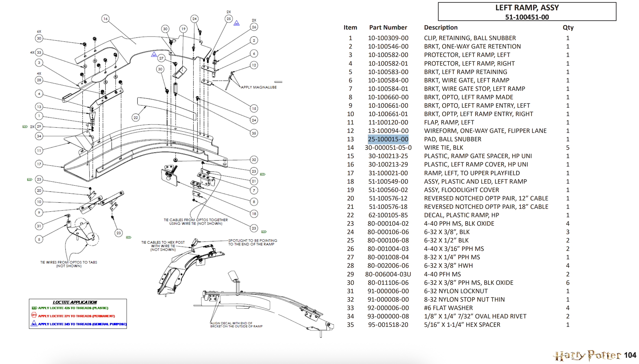Click callout balloon number 19
The image size is (639, 364).
[184, 29]
